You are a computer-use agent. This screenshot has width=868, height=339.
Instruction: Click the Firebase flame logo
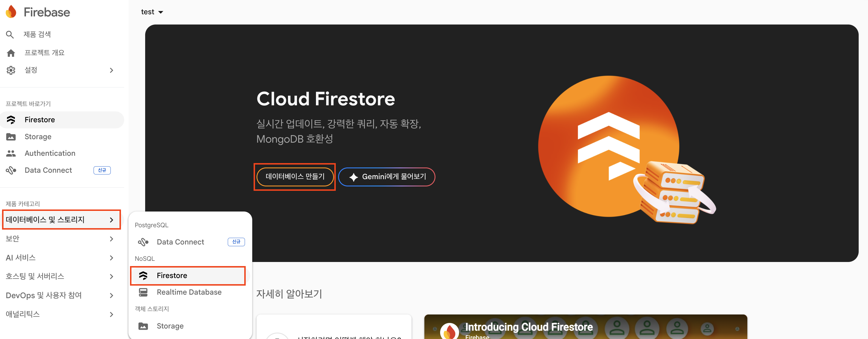pos(11,12)
